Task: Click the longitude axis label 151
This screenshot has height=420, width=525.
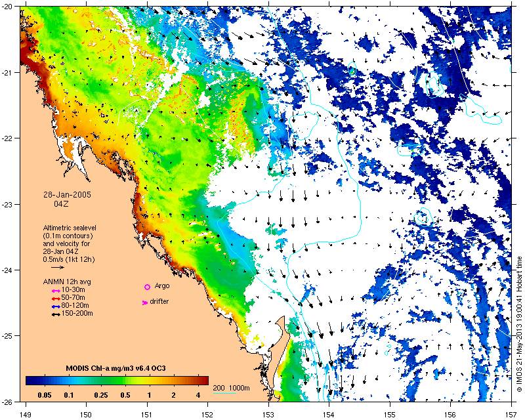Action: pyautogui.click(x=147, y=415)
